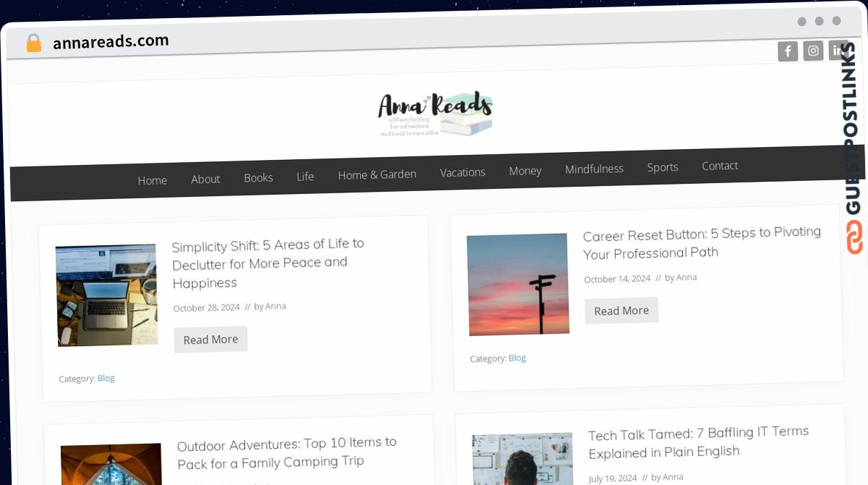This screenshot has width=868, height=485.
Task: Open Home & Garden in the menu
Action: coord(377,174)
